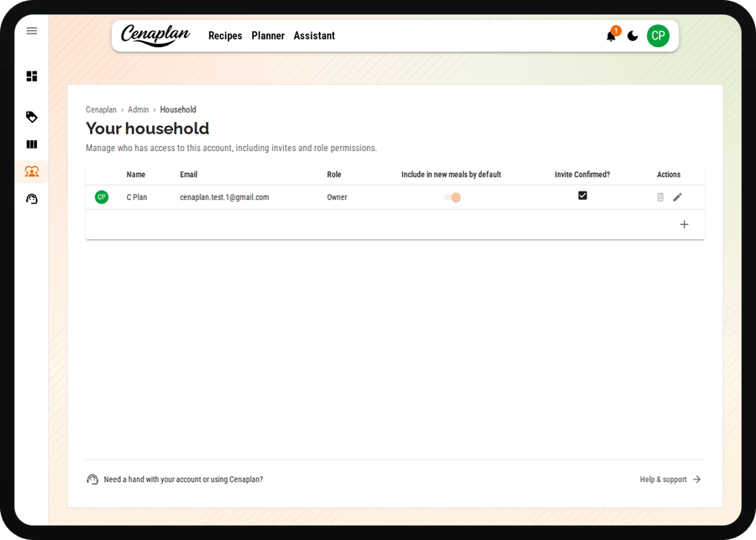This screenshot has width=756, height=540.
Task: Click the Your household heading
Action: (148, 128)
